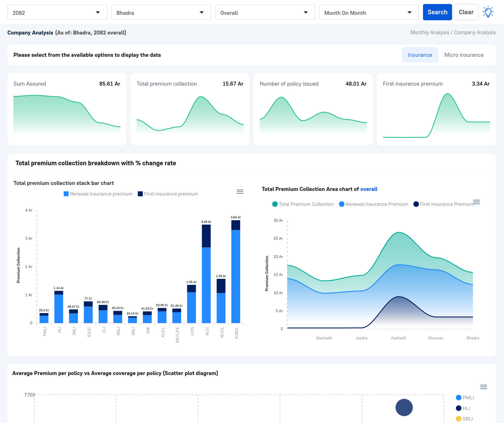Screen dimensions: 504x423
Task: Open the Month On Month comparison dropdown
Action: pos(369,12)
